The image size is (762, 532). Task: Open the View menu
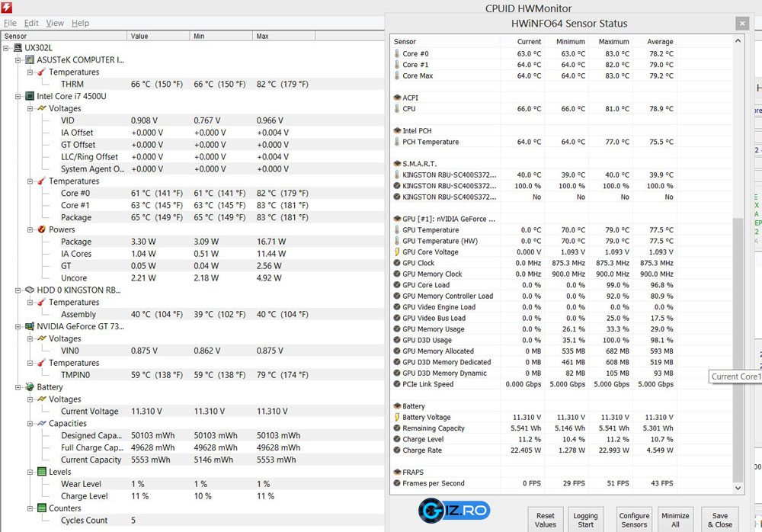point(55,23)
